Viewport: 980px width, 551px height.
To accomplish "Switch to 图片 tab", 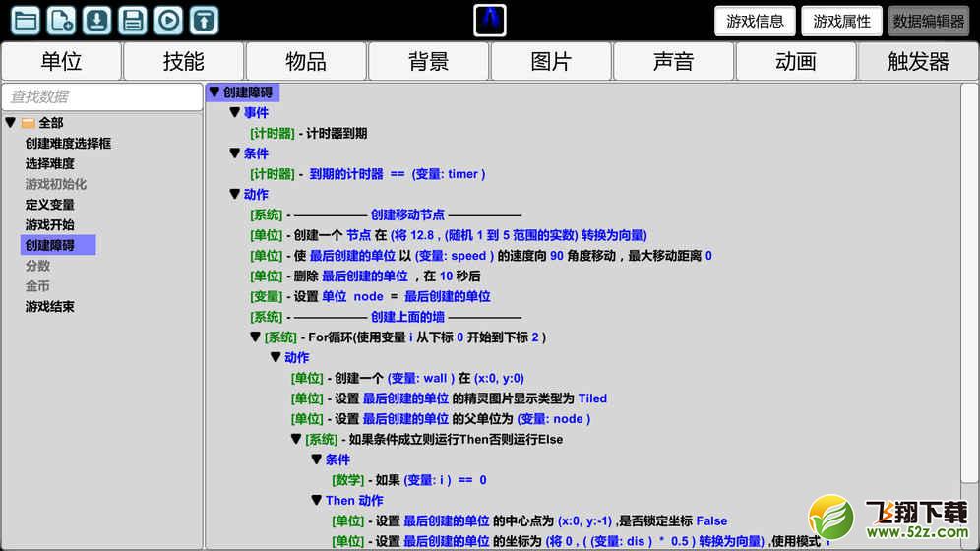I will click(x=551, y=61).
